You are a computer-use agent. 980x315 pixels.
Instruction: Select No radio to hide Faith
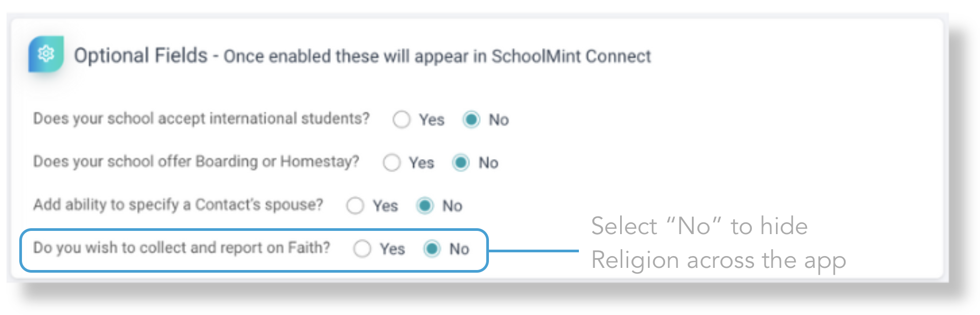432,249
